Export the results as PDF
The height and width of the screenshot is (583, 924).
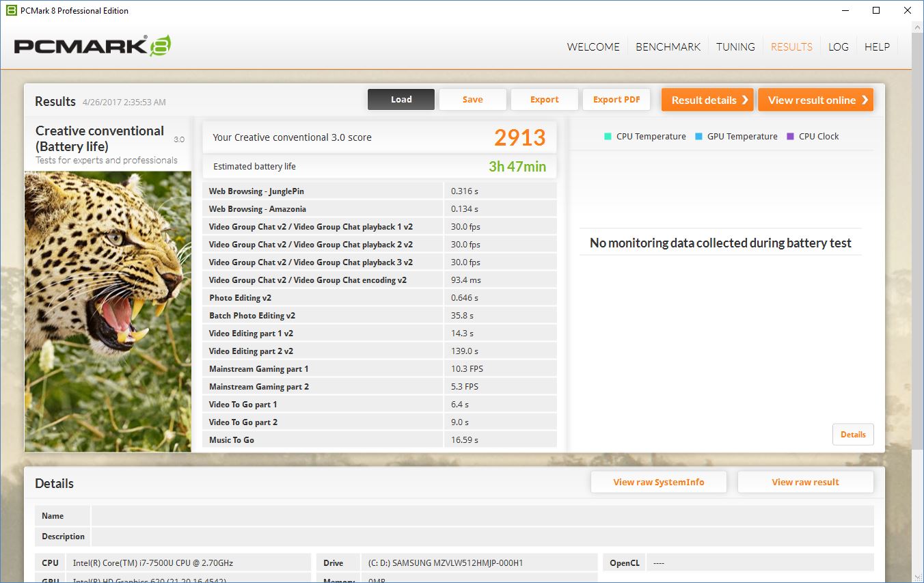616,100
